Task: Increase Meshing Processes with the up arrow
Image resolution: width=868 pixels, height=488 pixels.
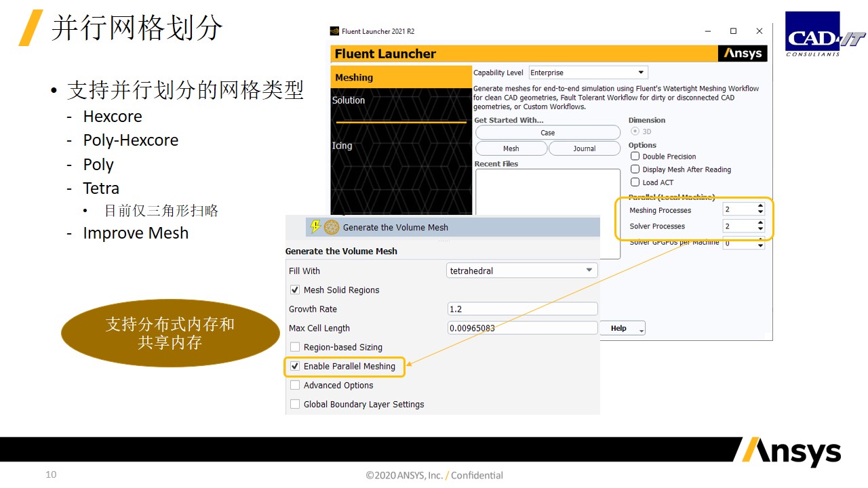Action: [x=760, y=207]
